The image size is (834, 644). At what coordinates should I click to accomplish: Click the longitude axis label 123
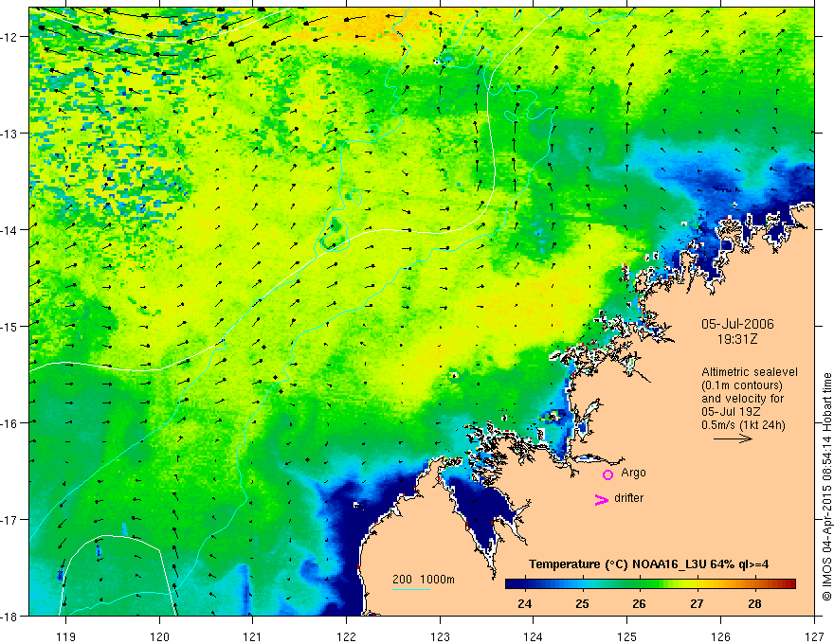(x=440, y=636)
